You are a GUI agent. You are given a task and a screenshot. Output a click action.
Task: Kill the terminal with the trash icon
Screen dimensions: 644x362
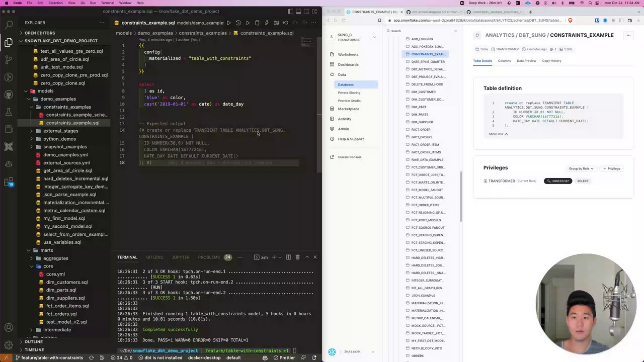pyautogui.click(x=298, y=257)
